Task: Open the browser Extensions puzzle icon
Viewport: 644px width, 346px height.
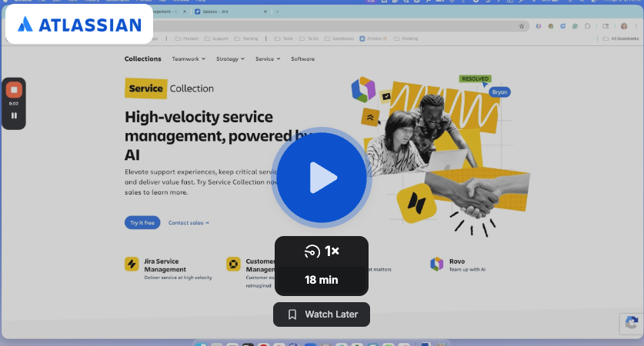Action: point(588,26)
